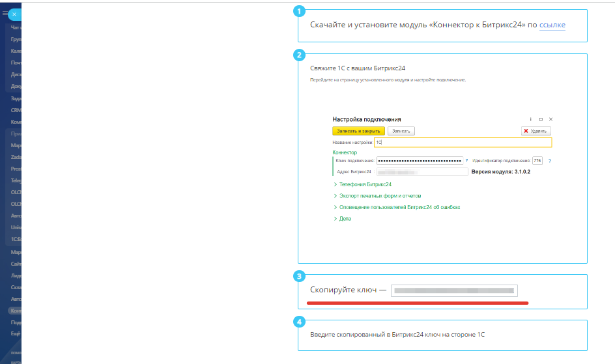Open the «Сайты» item in the left sidebar
The height and width of the screenshot is (364, 615).
click(16, 264)
